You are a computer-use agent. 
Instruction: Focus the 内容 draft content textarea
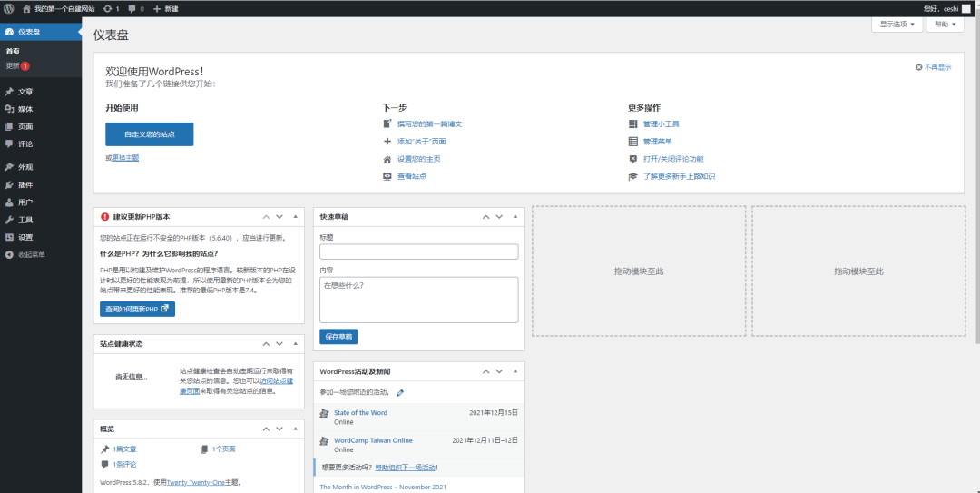tap(418, 300)
